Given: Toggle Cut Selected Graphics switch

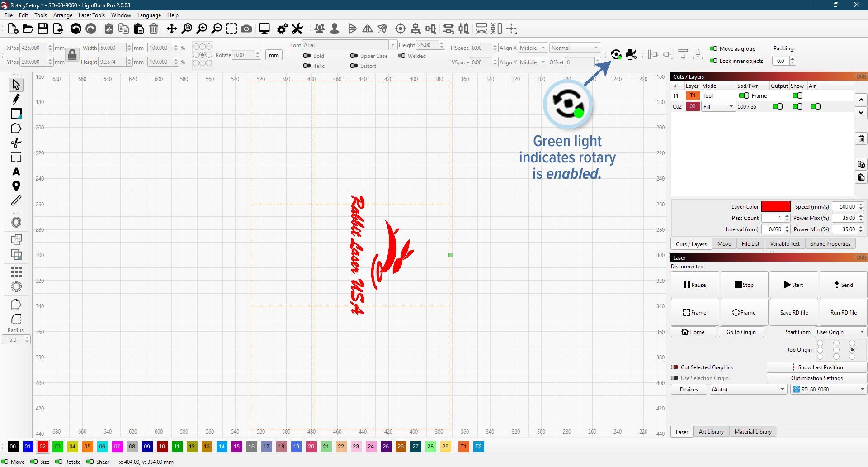Looking at the screenshot, I should click(675, 367).
